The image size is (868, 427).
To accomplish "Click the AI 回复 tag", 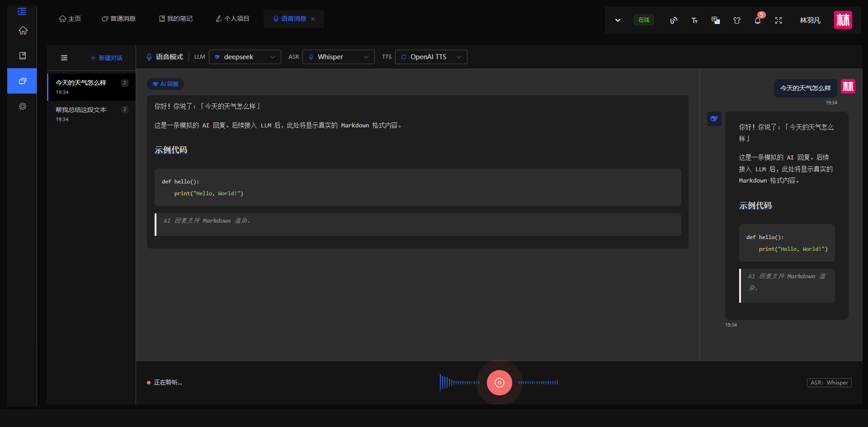I will point(165,84).
